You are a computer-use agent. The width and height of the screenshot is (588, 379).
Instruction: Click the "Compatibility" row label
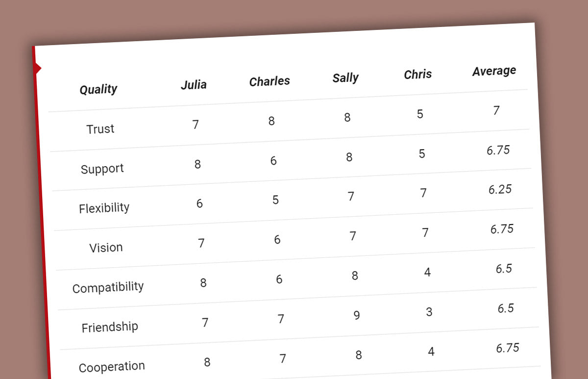point(108,287)
